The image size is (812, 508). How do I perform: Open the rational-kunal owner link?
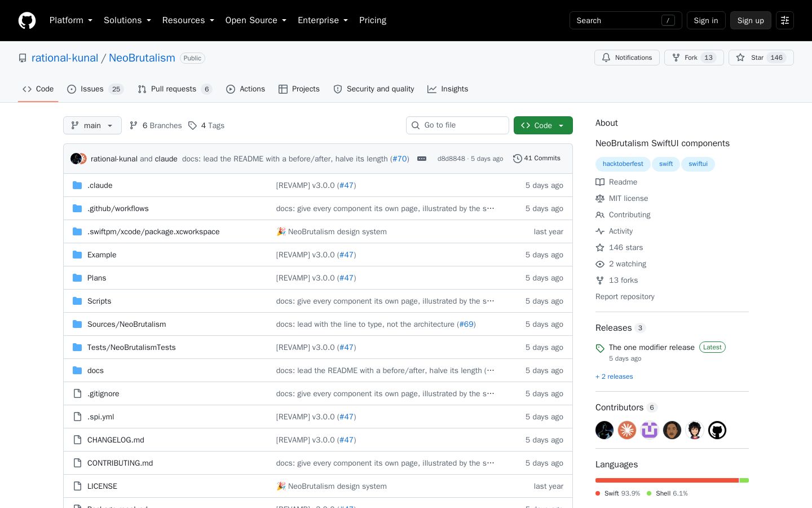tap(65, 58)
